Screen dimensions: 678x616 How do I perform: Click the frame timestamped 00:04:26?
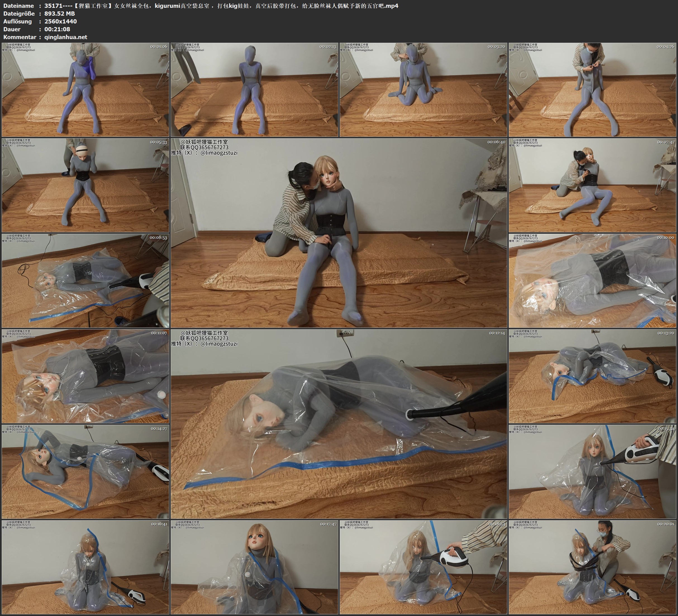point(592,89)
